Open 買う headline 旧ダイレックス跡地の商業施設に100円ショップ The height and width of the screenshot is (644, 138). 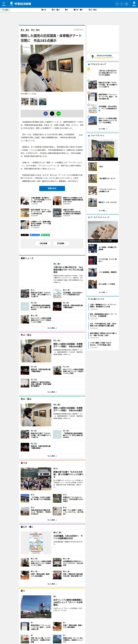(x=68, y=602)
